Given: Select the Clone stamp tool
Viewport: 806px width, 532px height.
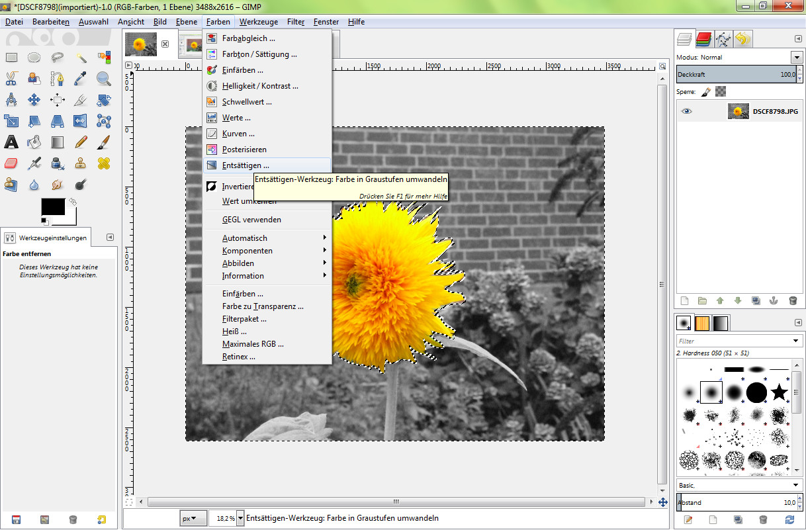Looking at the screenshot, I should click(x=81, y=163).
